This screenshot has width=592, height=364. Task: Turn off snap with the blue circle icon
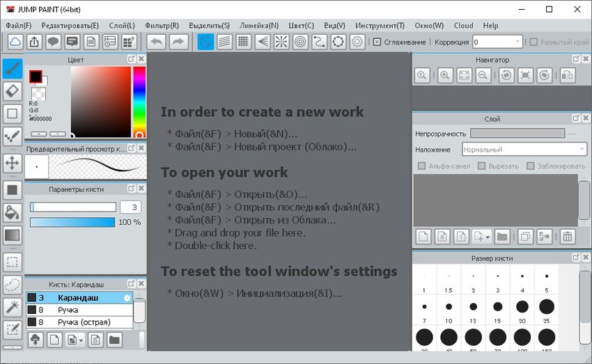point(205,42)
